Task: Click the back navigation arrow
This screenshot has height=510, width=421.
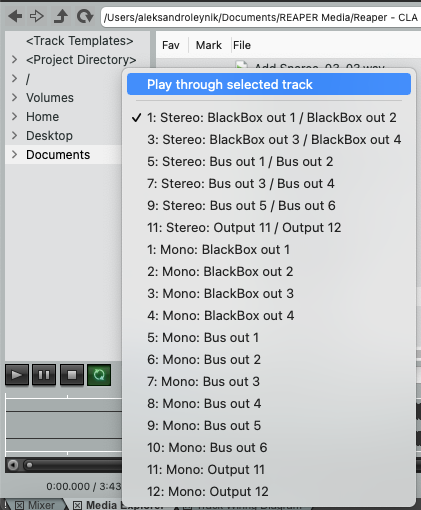Action: 15,16
